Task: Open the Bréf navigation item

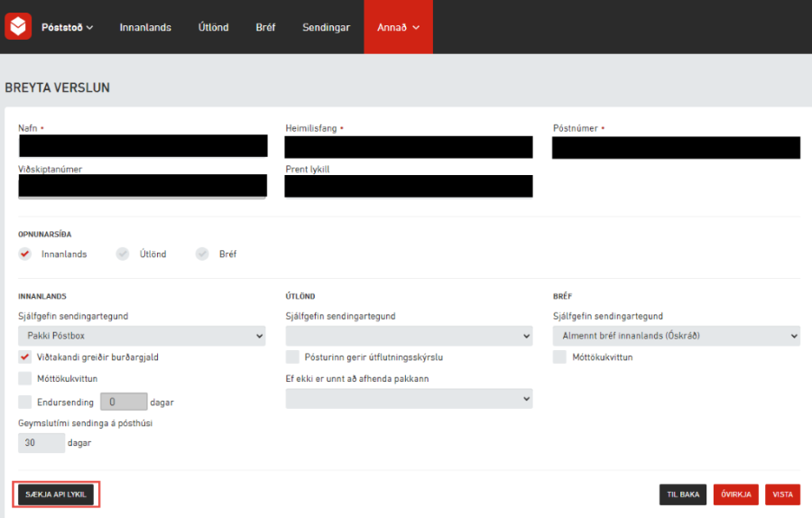Action: (265, 28)
